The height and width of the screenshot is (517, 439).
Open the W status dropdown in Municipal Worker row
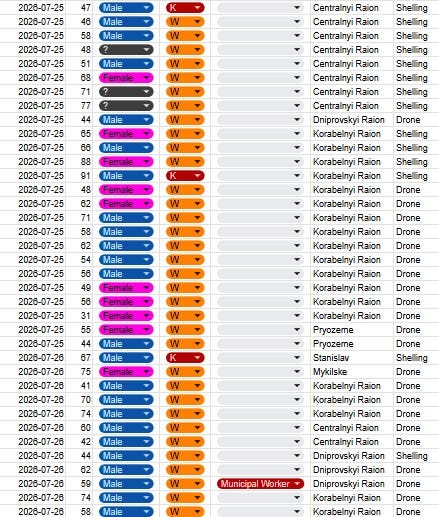click(185, 484)
